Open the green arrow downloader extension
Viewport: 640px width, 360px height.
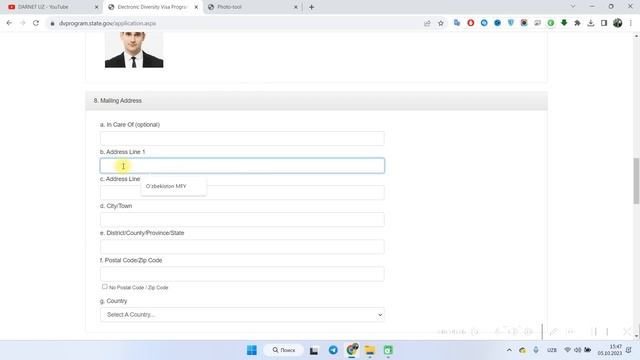pyautogui.click(x=564, y=23)
